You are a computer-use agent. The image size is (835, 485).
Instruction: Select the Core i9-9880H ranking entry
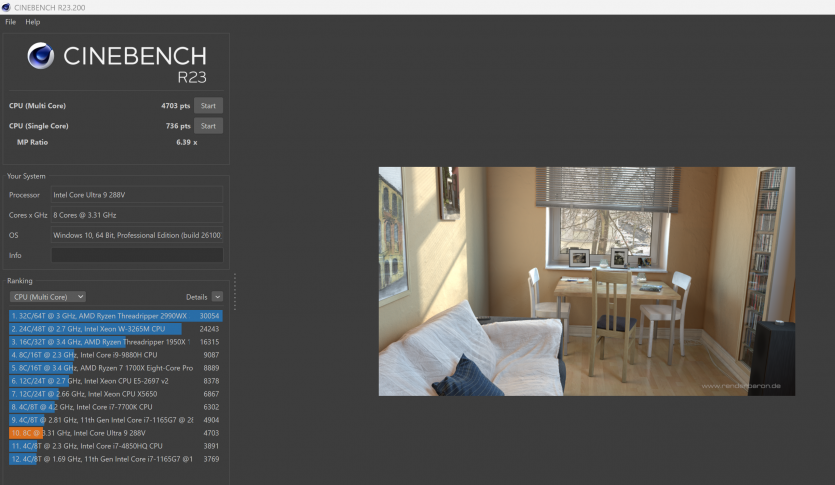[100, 354]
